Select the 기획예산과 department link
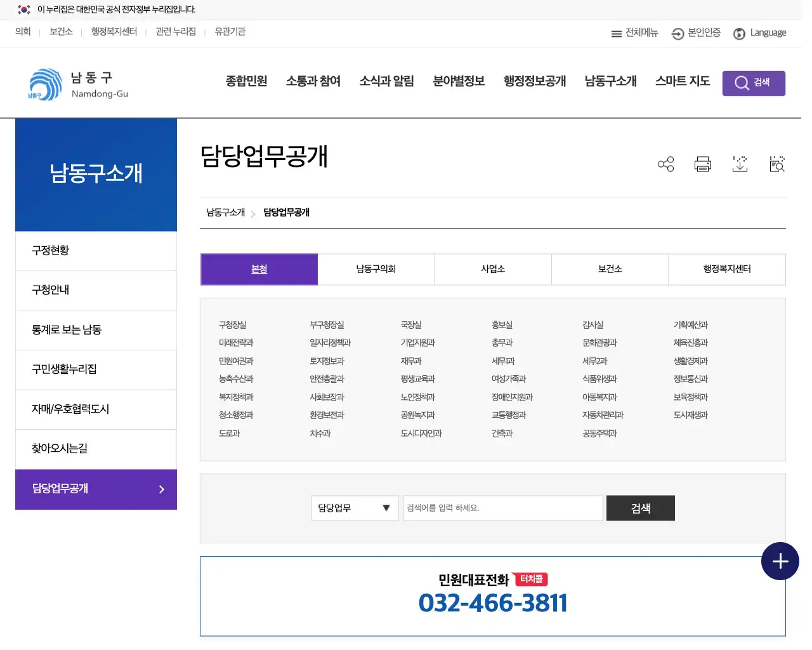The width and height of the screenshot is (812, 650). coord(691,324)
